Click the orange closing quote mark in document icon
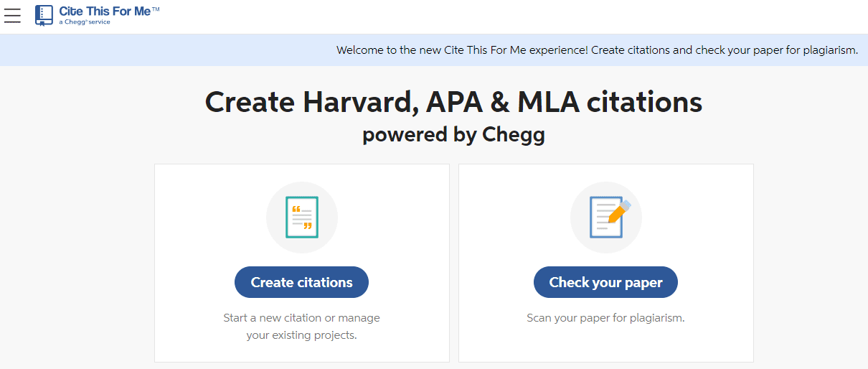This screenshot has height=369, width=868. pos(308,226)
